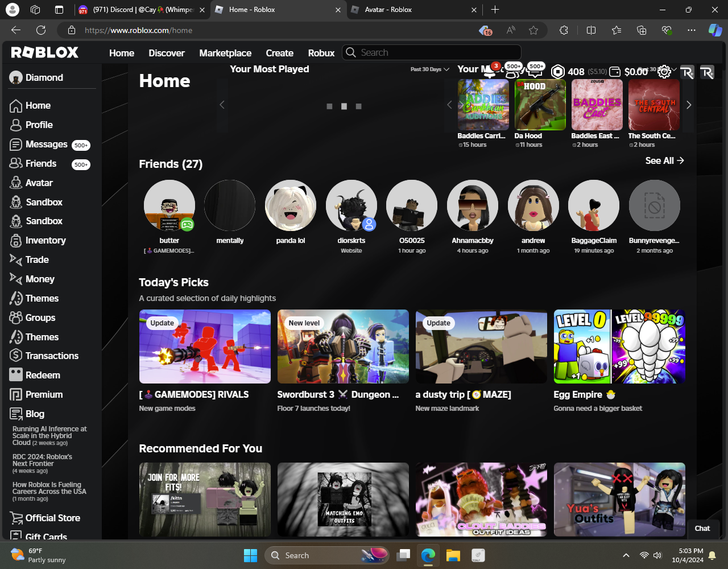Image resolution: width=728 pixels, height=569 pixels.
Task: Open friend panda lol's avatar
Action: click(x=291, y=206)
